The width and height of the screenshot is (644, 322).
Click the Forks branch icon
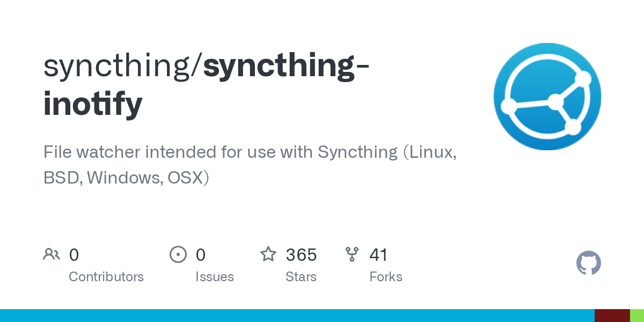[x=352, y=254]
